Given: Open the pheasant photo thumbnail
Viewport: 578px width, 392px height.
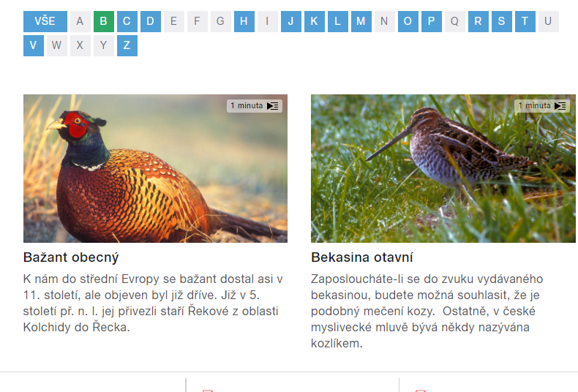Looking at the screenshot, I should pyautogui.click(x=155, y=168).
